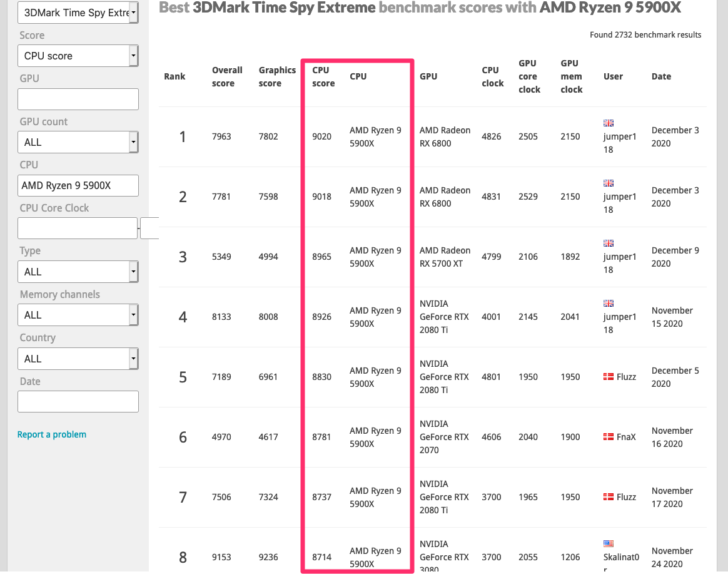The width and height of the screenshot is (728, 574).
Task: Focus the GPU filter input field
Action: (78, 99)
